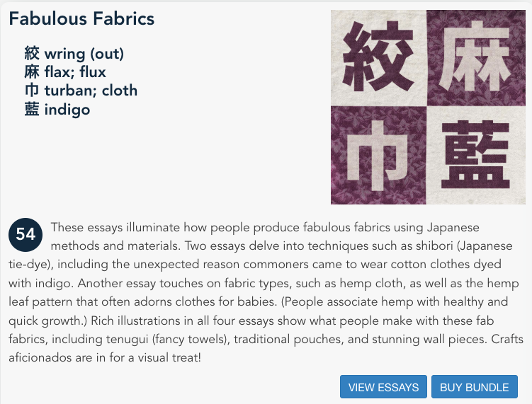Click the 藍 character in the kanji list

[32, 109]
